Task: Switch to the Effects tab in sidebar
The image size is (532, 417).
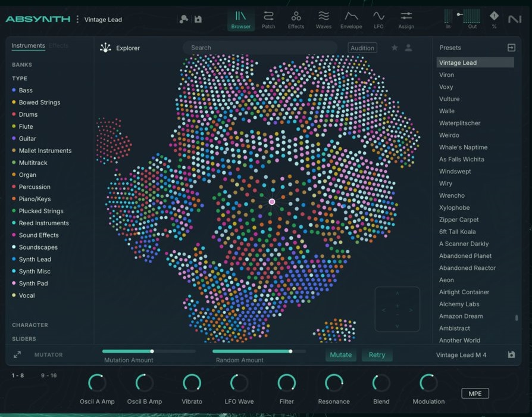Action: click(58, 46)
